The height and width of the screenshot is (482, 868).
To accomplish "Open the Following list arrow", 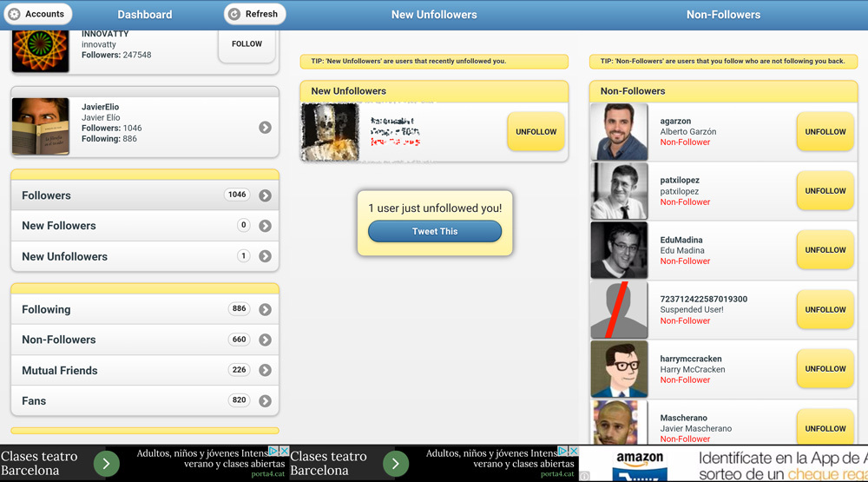I will pos(265,309).
